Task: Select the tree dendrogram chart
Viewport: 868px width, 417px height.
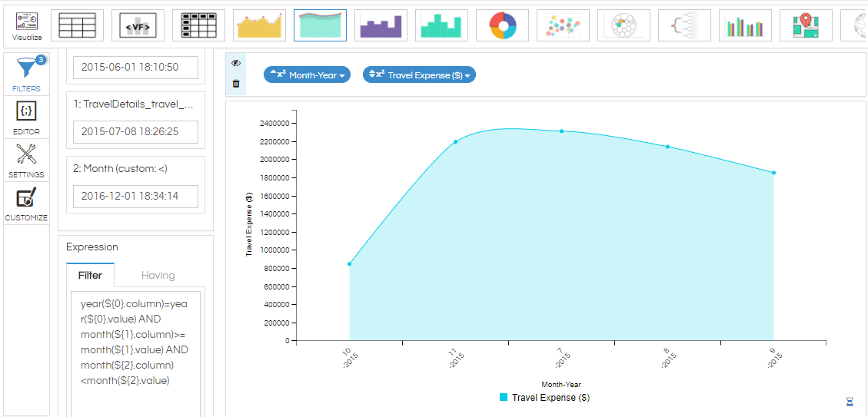Action: (684, 25)
